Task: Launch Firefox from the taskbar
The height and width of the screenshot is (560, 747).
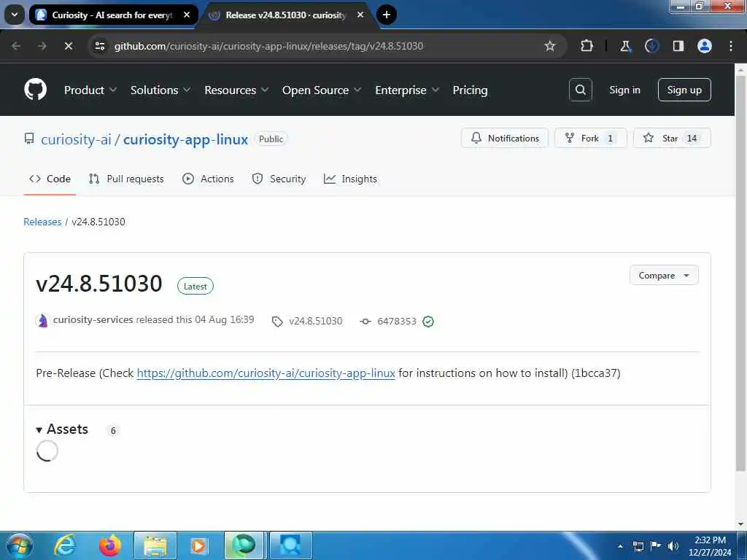Action: point(110,545)
